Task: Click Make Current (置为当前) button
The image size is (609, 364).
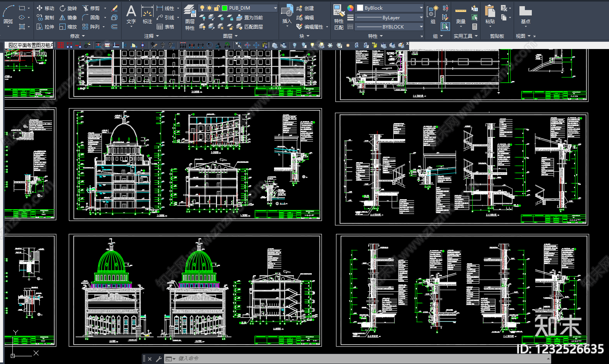Action: click(x=249, y=17)
